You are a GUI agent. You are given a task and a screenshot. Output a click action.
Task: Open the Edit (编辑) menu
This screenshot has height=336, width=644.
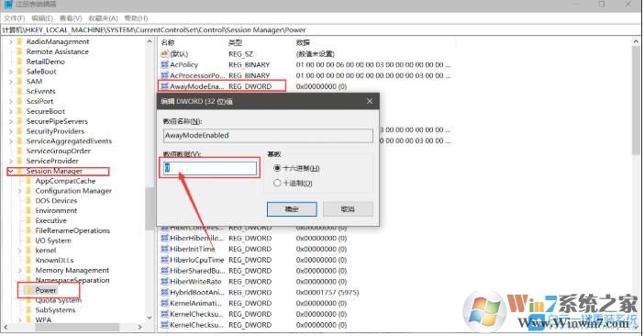click(42, 18)
